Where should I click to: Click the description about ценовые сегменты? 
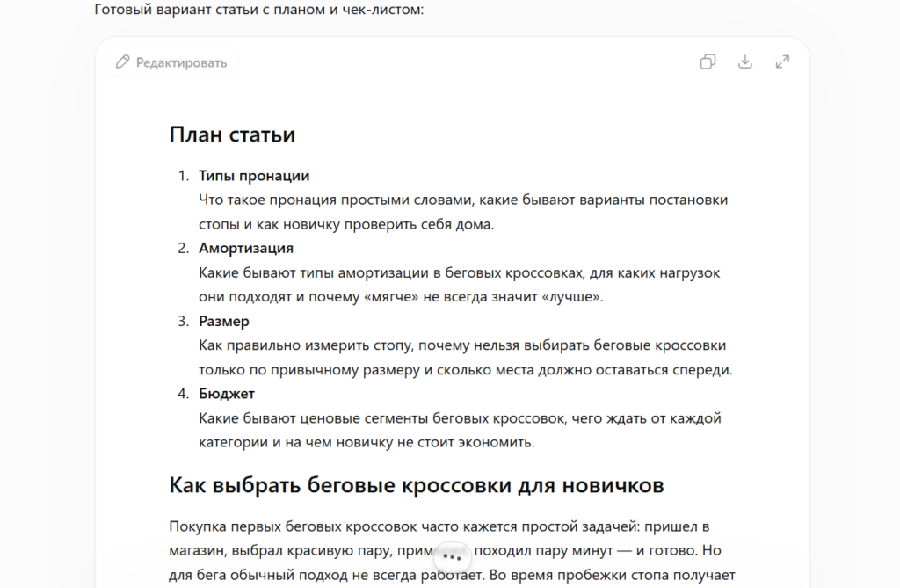460,430
